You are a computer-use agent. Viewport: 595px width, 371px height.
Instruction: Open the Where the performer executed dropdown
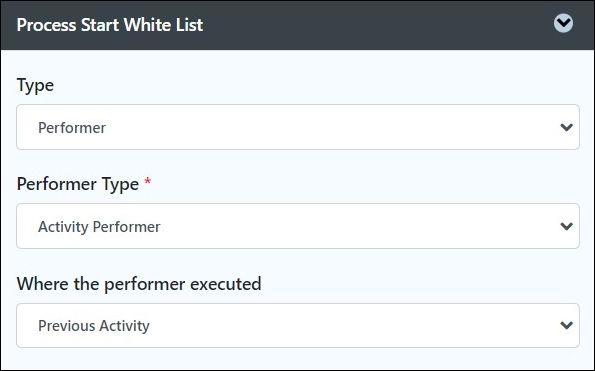pos(298,325)
